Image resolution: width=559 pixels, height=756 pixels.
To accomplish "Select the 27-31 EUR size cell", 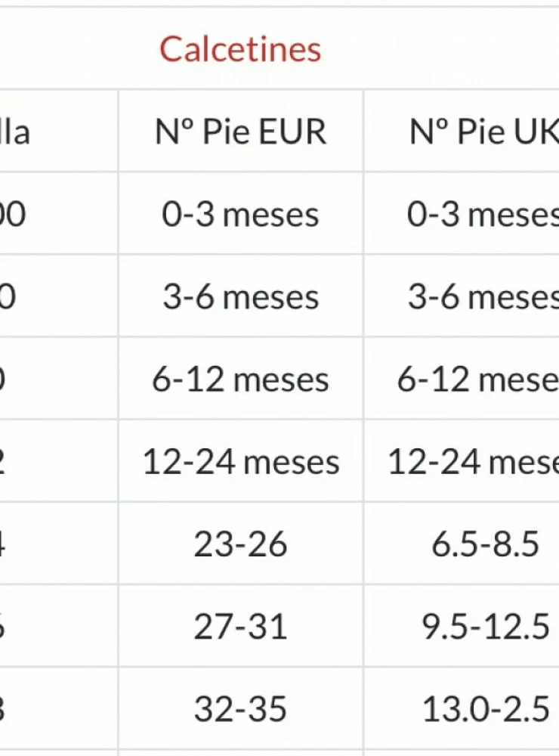I will click(x=240, y=627).
